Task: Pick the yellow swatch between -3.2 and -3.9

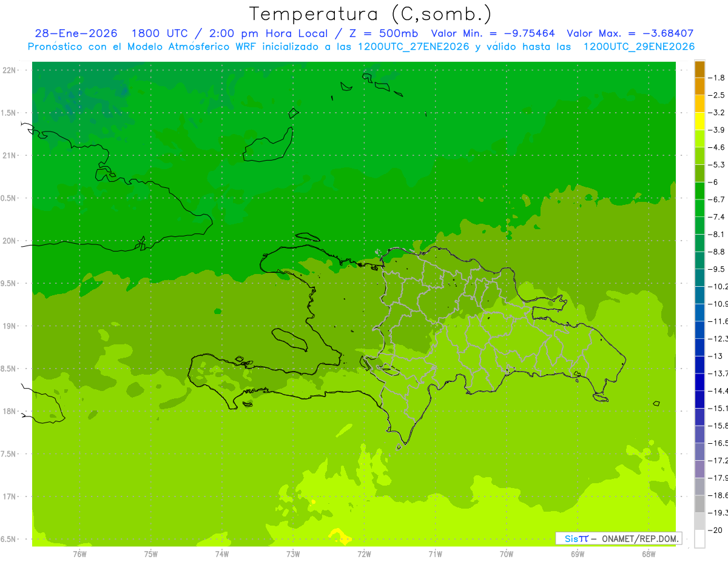Action: tap(699, 121)
